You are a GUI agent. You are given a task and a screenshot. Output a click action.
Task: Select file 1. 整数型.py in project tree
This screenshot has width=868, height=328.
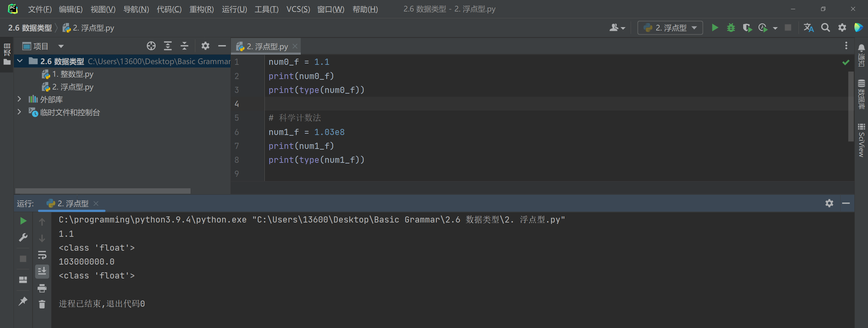point(67,74)
